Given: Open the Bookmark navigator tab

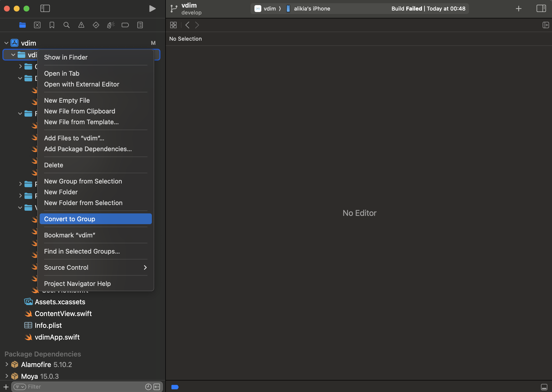Looking at the screenshot, I should (x=52, y=25).
